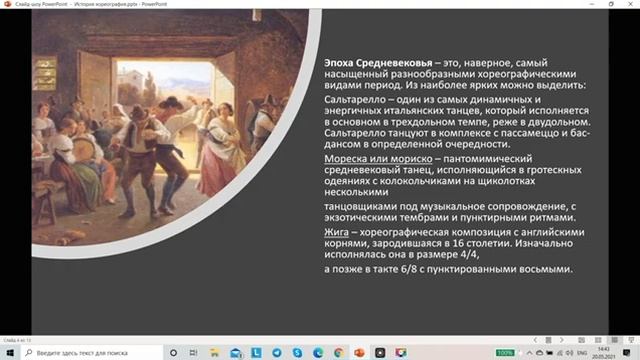Switch to Normal view icon
The width and height of the screenshot is (640, 360).
pos(582,340)
